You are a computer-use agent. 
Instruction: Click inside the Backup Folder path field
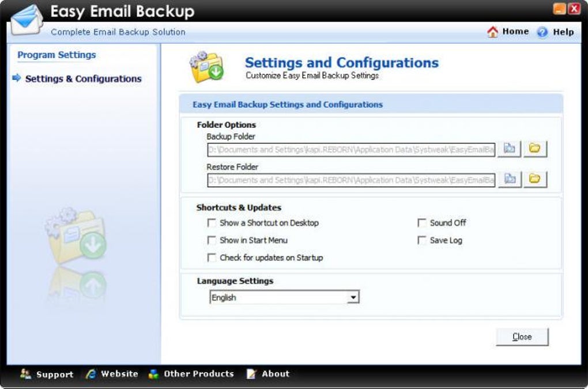tap(350, 149)
